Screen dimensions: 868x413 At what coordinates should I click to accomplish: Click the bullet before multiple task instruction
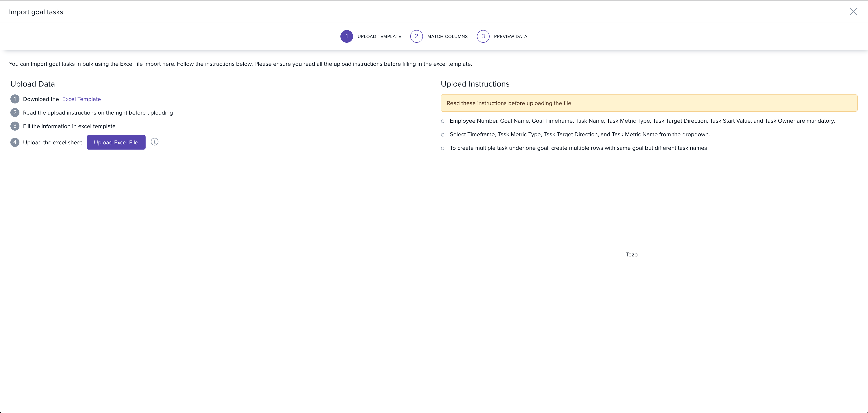tap(443, 148)
